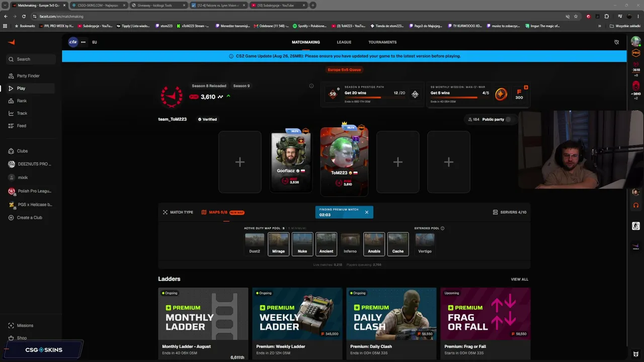Bookmark this page with the star icon
The image size is (644, 362).
pos(576,16)
